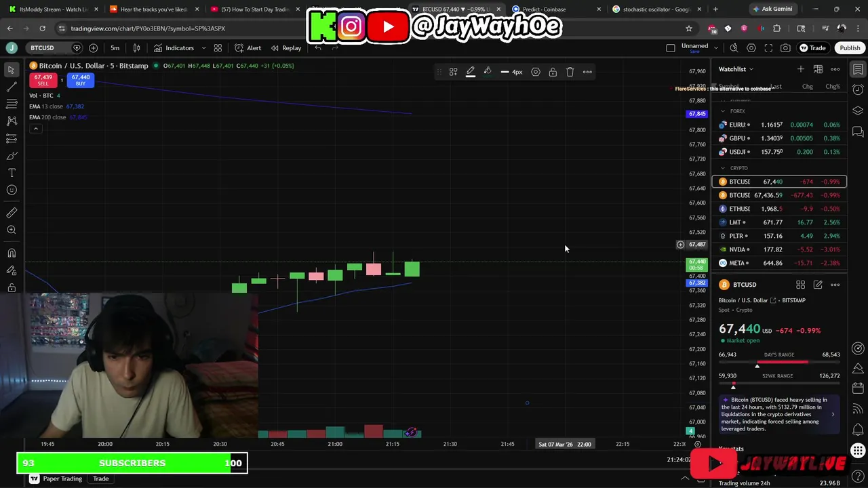Toggle stay-in-drawing-mode pencil lock icon
The height and width of the screenshot is (488, 868).
click(x=12, y=270)
